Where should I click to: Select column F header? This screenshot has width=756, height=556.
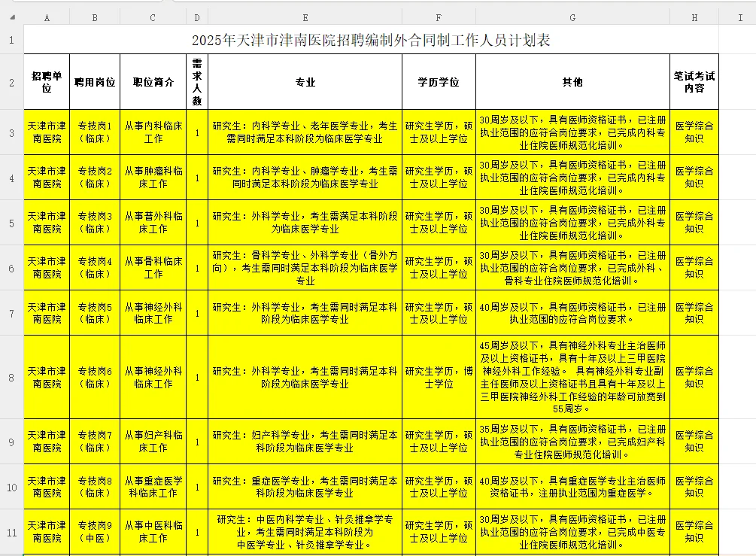[x=439, y=18]
